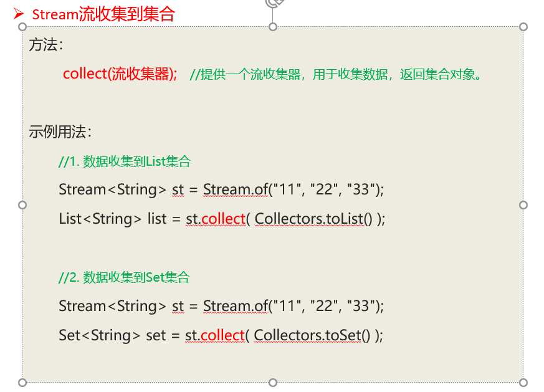Screen dimensions: 544x392
Task: Click the green comment '//提供一个流收集器'
Action: click(x=245, y=74)
